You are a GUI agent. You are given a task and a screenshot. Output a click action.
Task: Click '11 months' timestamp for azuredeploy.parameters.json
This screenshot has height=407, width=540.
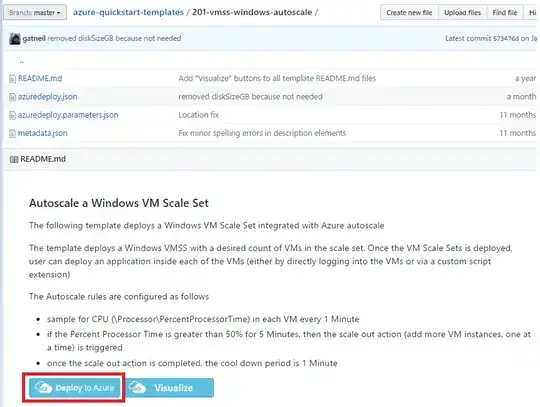(x=518, y=115)
